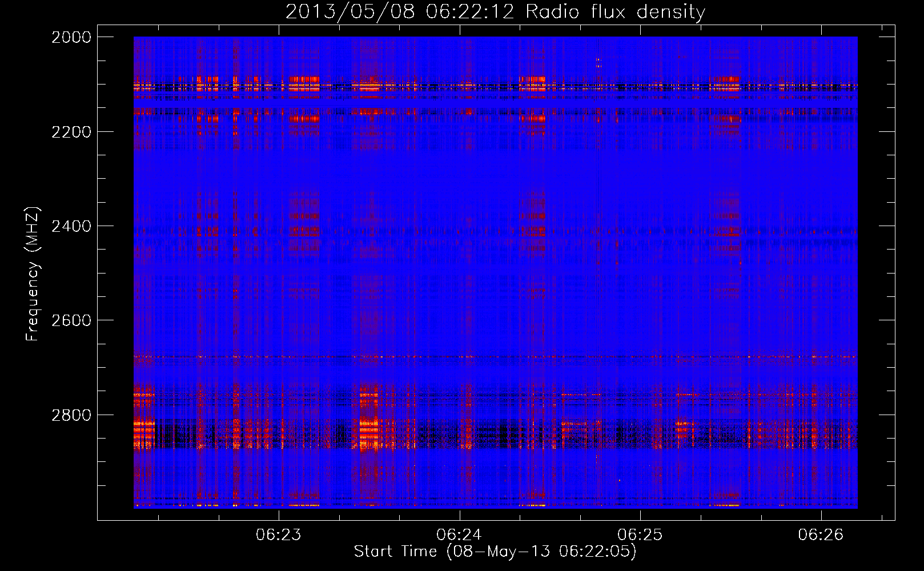The width and height of the screenshot is (924, 571).
Task: Click the plot title '2013/05/08 06:22:12 Radio flux density'
Action: pos(495,12)
